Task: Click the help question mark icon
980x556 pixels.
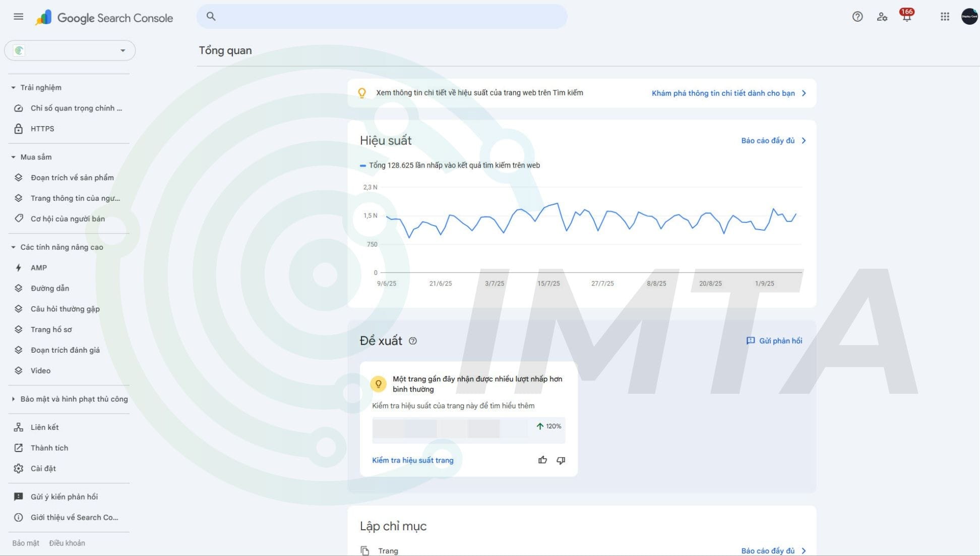Action: tap(857, 16)
